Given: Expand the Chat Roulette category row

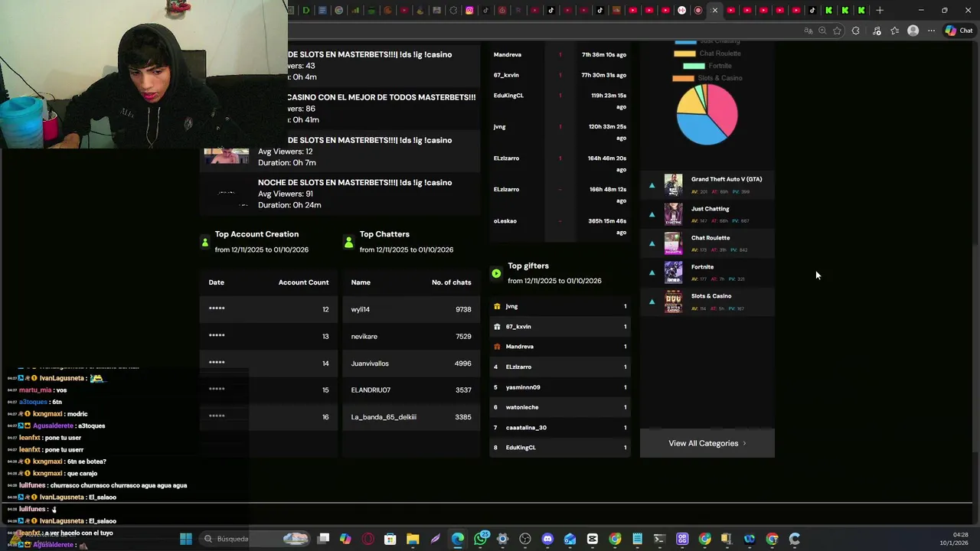Looking at the screenshot, I should 652,243.
